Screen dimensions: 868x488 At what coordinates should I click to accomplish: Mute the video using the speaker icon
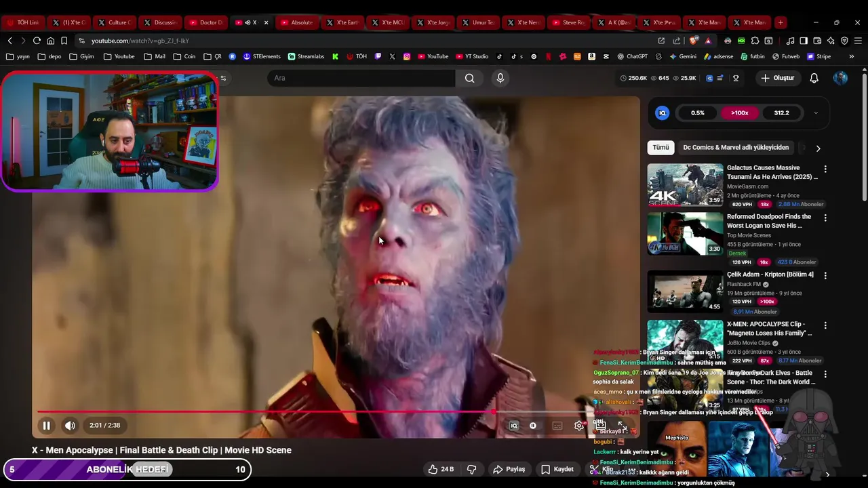click(70, 426)
